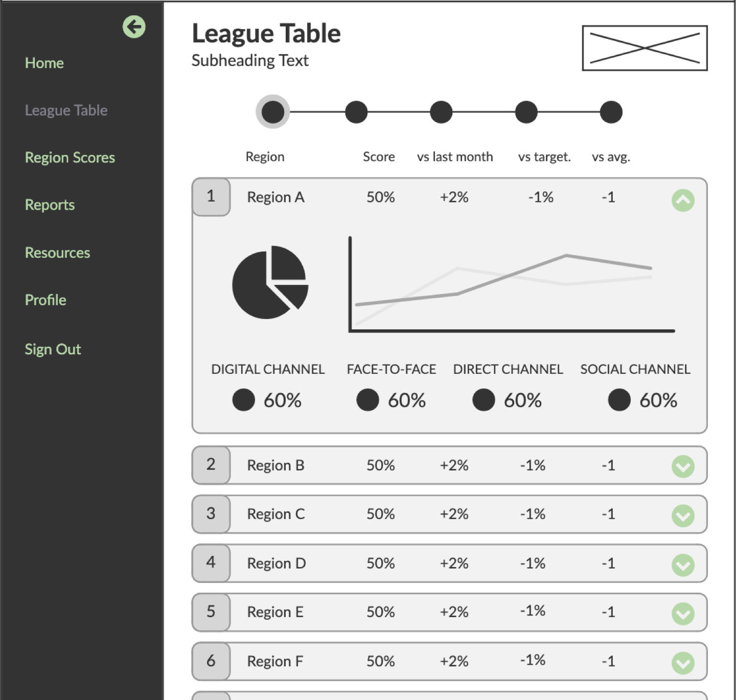The height and width of the screenshot is (700, 736).
Task: Click the Sign Out link
Action: pos(53,349)
